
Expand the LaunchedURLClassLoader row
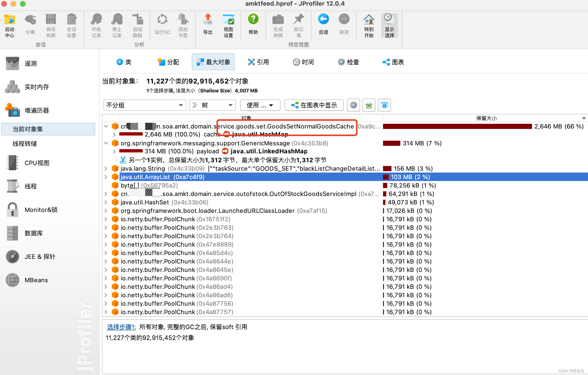106,211
